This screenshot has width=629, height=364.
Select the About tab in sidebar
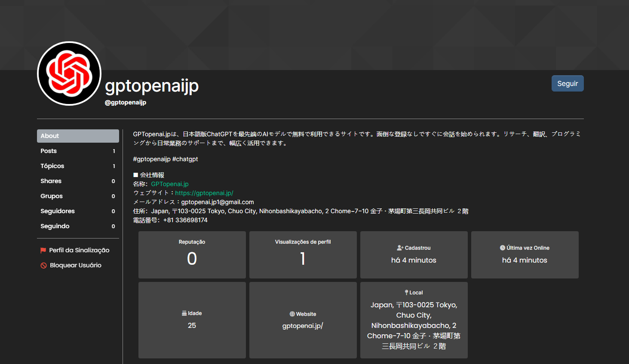[x=78, y=136]
